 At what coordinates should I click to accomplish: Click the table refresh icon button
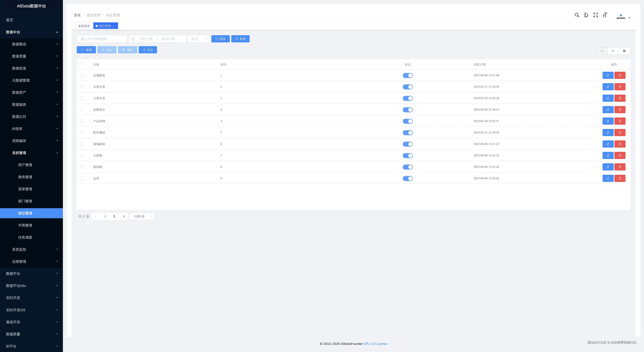613,51
